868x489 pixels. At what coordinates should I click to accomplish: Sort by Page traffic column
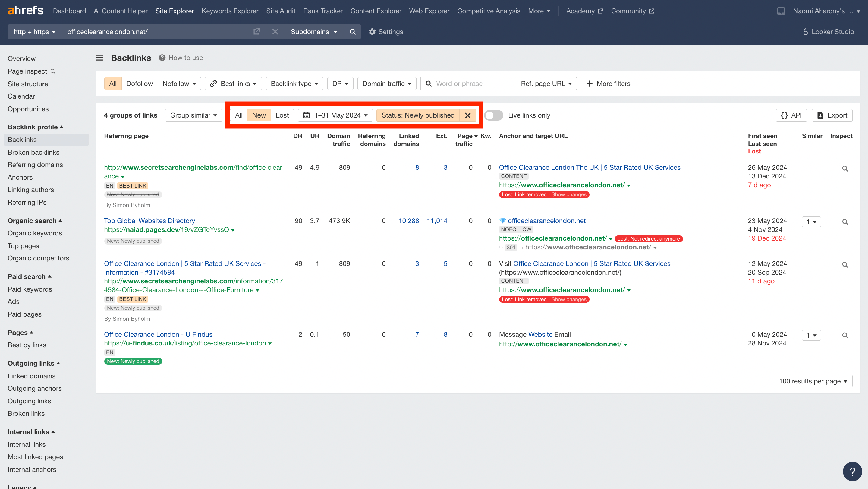[x=466, y=140]
